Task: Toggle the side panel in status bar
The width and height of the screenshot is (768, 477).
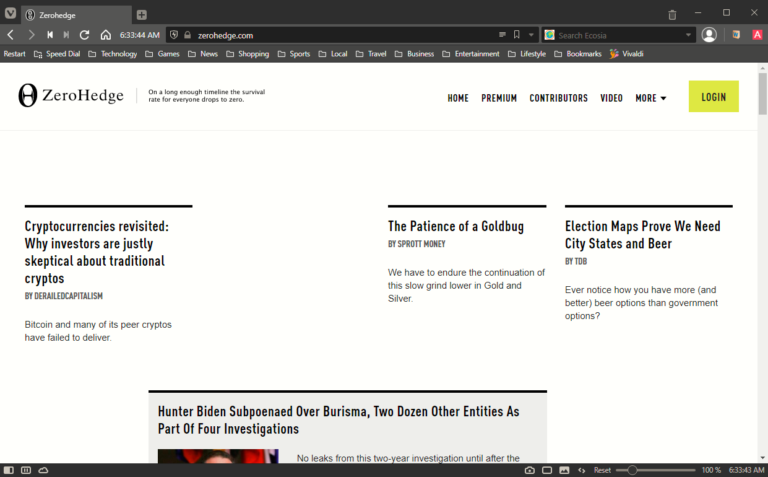Action: click(x=9, y=470)
